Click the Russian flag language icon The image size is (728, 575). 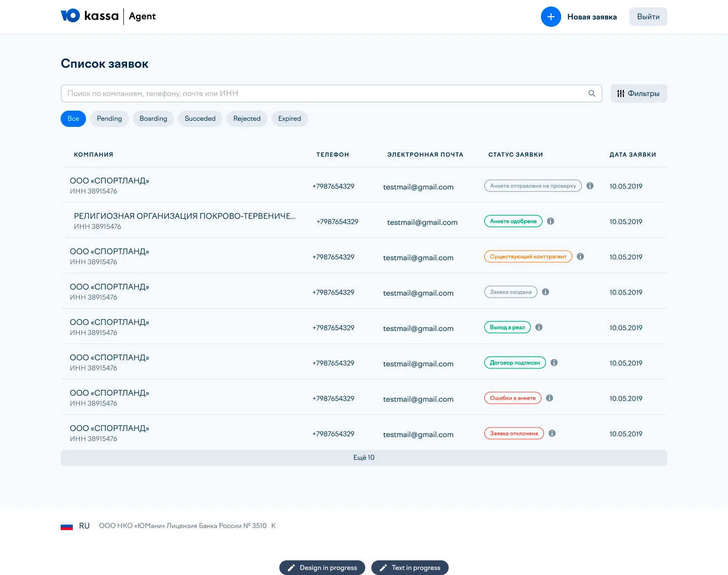(67, 526)
